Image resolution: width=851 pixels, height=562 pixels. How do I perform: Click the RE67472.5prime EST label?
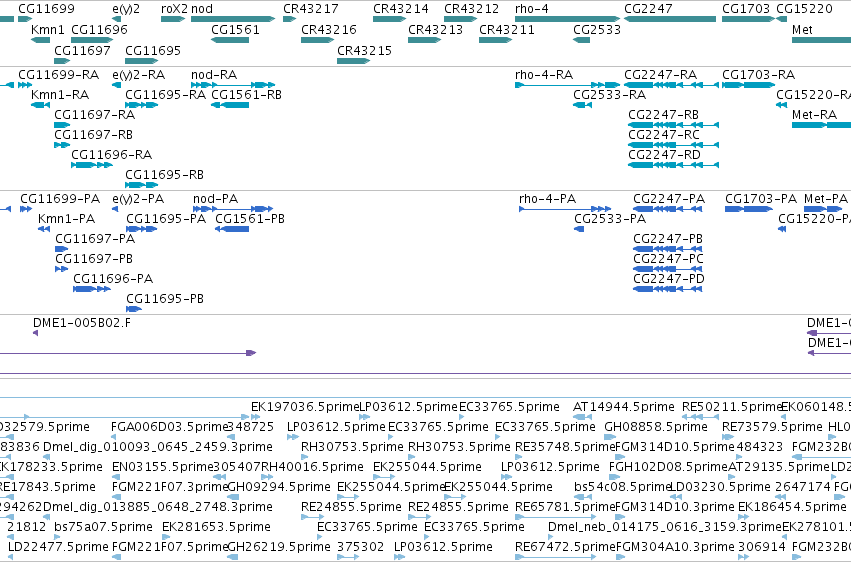pyautogui.click(x=565, y=546)
